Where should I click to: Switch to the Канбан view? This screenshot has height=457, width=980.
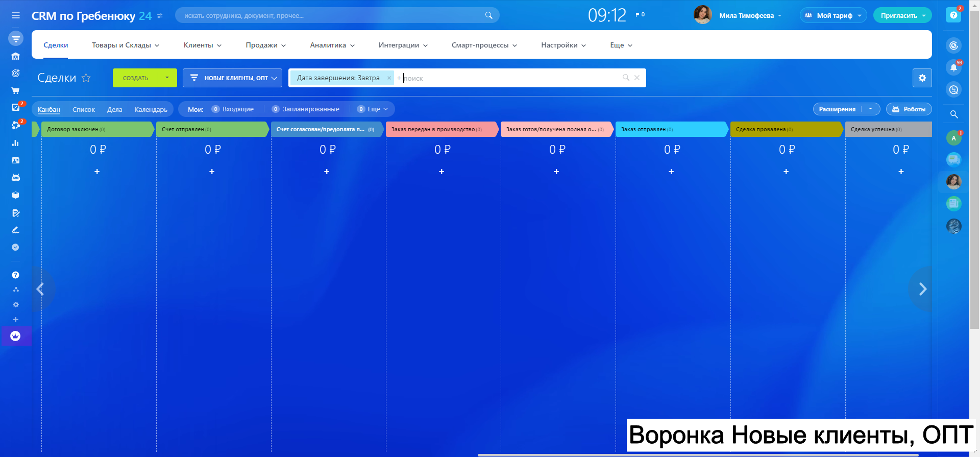pos(49,109)
